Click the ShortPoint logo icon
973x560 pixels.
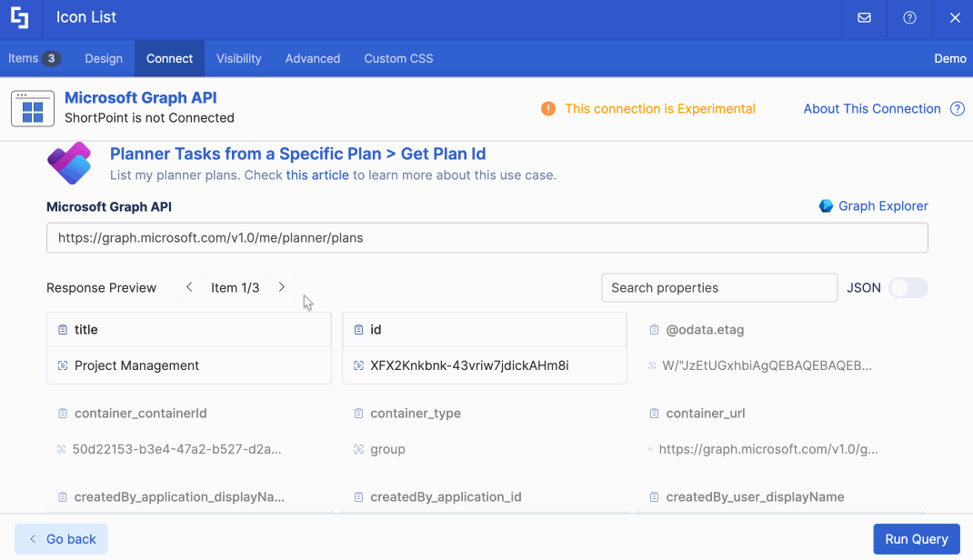[20, 17]
